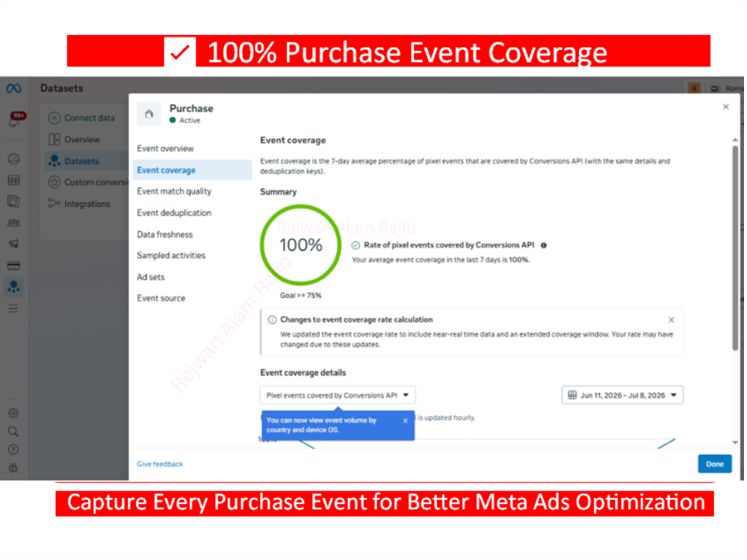Image resolution: width=747 pixels, height=560 pixels.
Task: Open the documents icon in left sidebar
Action: pyautogui.click(x=13, y=202)
